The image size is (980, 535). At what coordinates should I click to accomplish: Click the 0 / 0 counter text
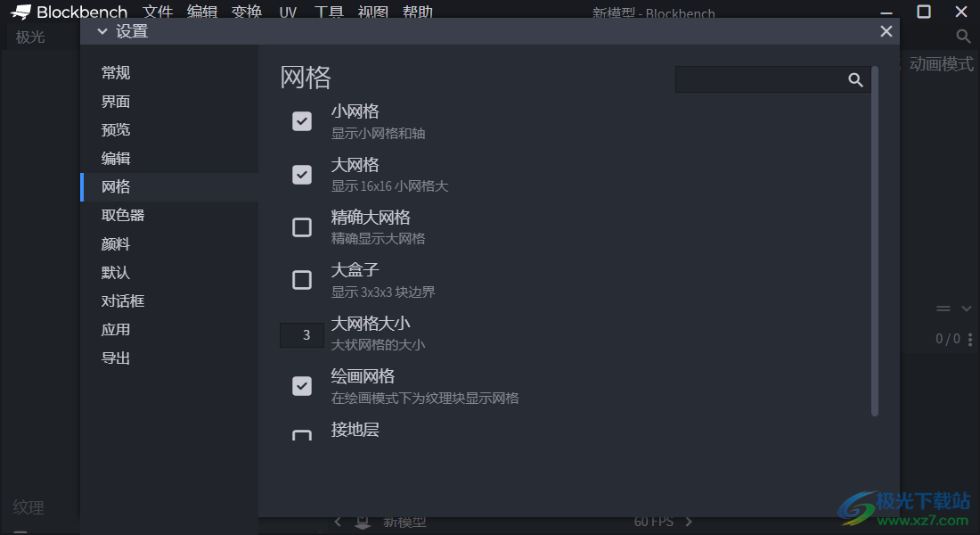[x=948, y=339]
